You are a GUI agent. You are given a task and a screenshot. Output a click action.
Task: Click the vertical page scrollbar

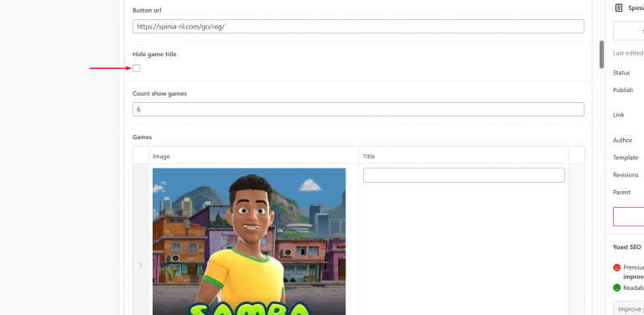coord(601,54)
